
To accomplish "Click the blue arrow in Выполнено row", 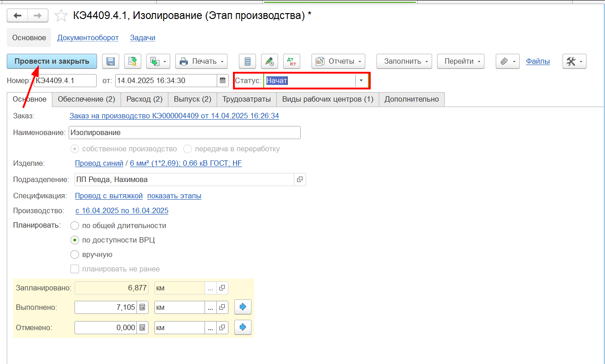I will coord(243,307).
